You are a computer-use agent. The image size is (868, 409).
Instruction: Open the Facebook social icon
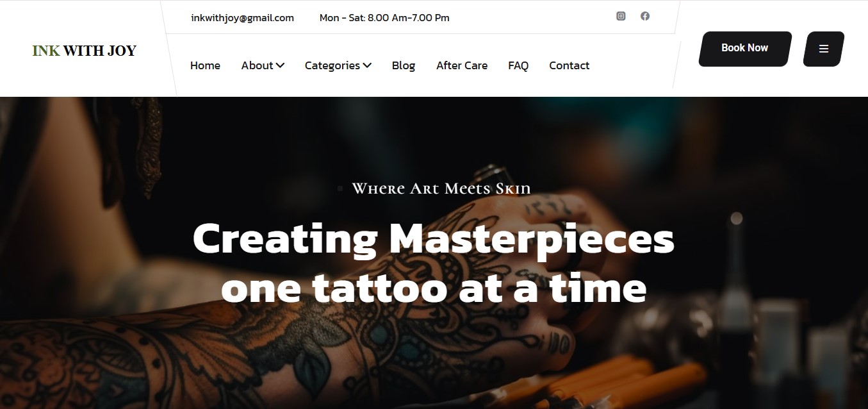click(645, 17)
